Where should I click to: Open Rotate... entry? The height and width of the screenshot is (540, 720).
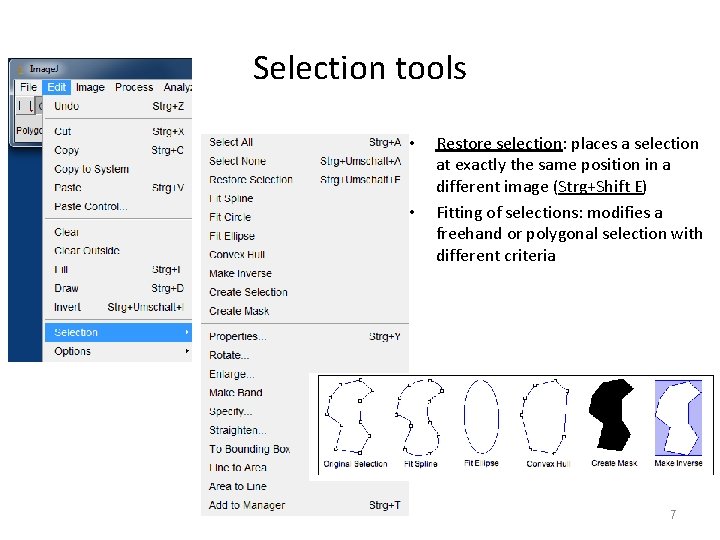(305, 355)
